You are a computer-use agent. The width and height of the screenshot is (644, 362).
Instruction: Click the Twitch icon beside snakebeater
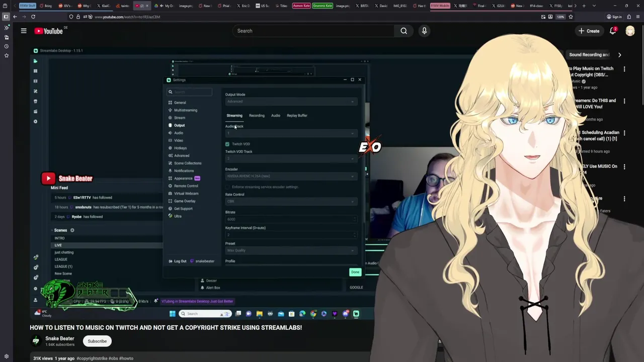(192, 261)
